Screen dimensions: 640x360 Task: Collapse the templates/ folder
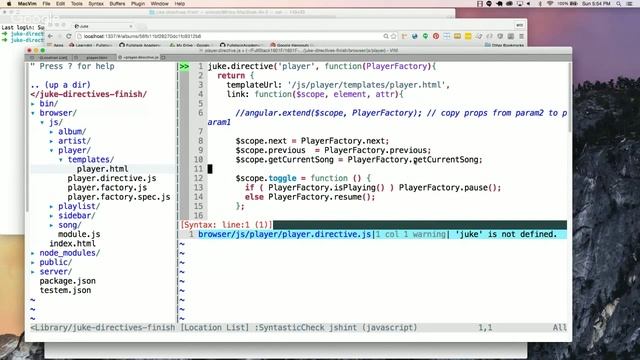[61, 160]
